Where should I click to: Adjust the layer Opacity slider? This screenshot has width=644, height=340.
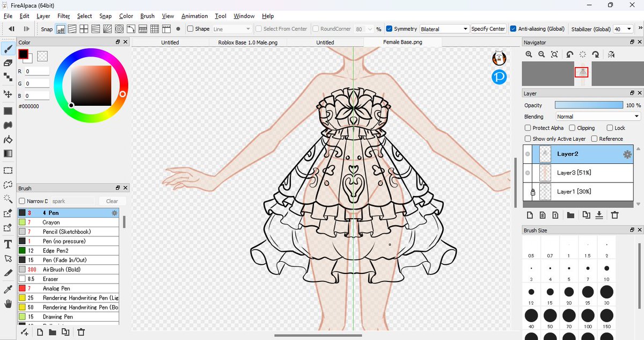[589, 105]
